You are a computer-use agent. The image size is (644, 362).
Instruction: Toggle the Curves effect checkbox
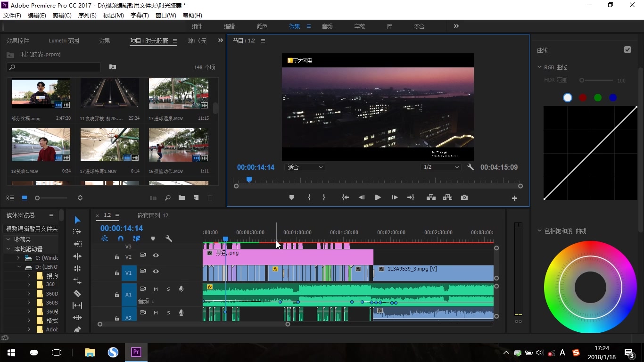[627, 49]
